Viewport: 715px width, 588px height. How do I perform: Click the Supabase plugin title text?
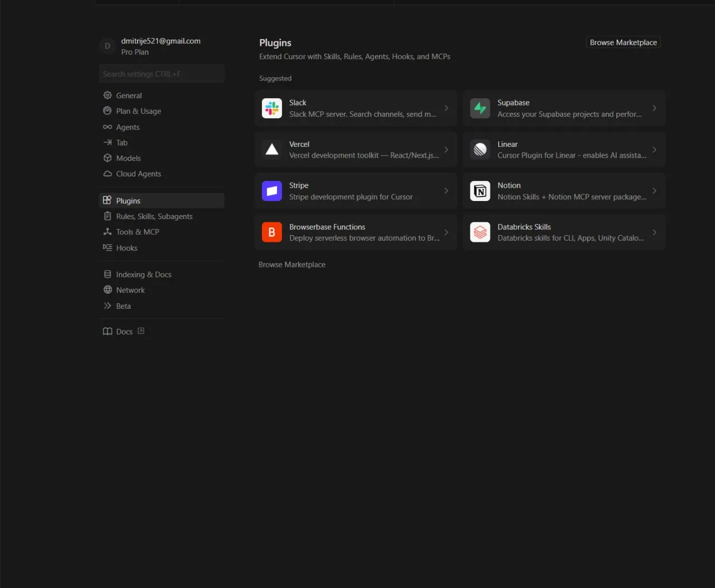pos(513,103)
